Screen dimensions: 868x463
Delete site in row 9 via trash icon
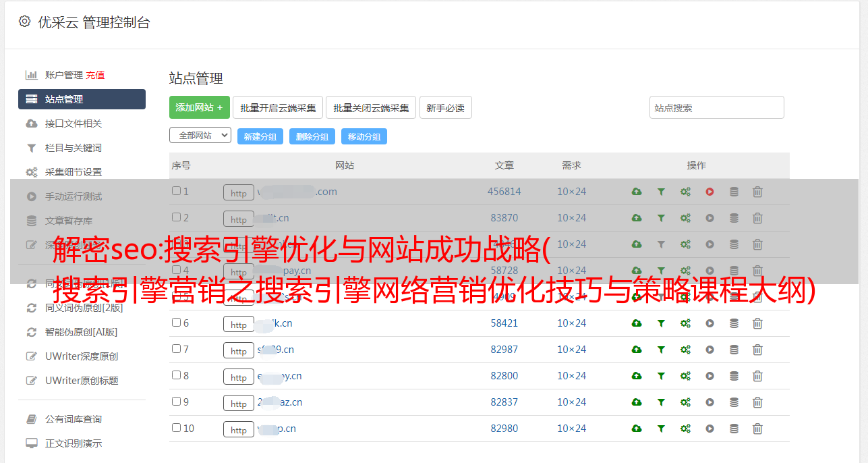click(757, 402)
